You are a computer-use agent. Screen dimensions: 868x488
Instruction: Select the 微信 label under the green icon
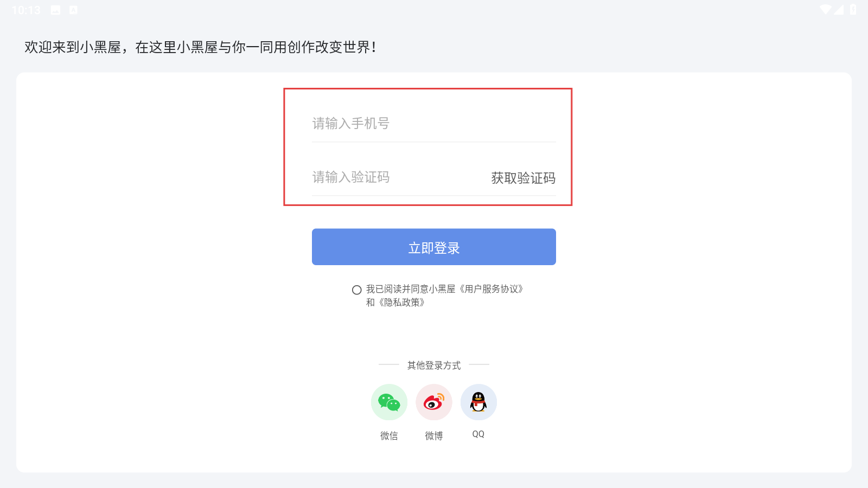point(389,435)
